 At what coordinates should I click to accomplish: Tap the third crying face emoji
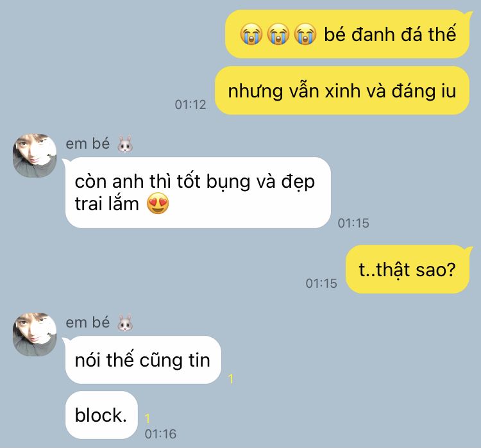pyautogui.click(x=305, y=34)
